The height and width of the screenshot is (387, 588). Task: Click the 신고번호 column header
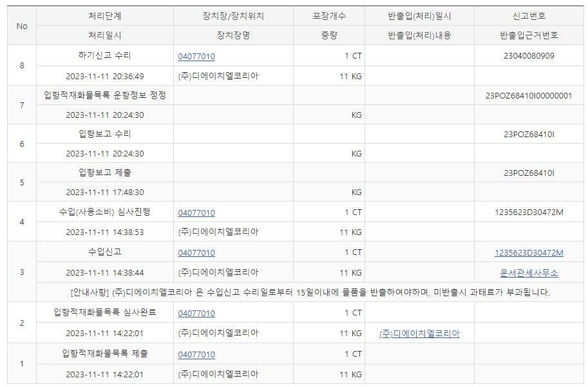tap(529, 16)
